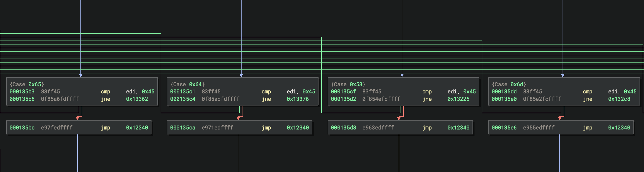This screenshot has width=644, height=172.
Task: Click cmp mnemonic in Case 0x65 block
Action: coord(106,92)
